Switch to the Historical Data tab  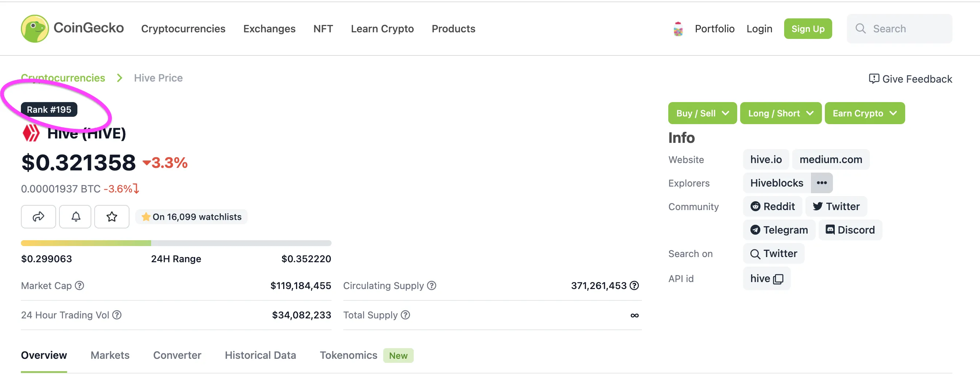(260, 355)
